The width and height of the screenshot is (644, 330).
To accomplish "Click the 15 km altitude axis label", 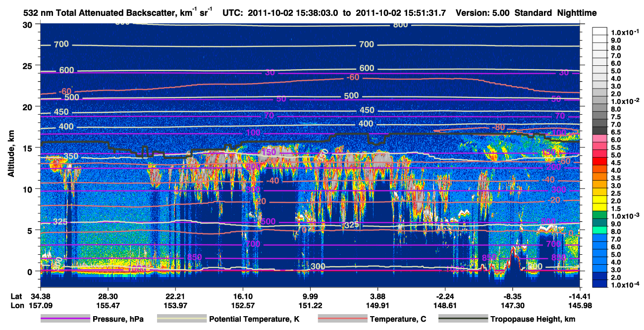I will (x=29, y=148).
